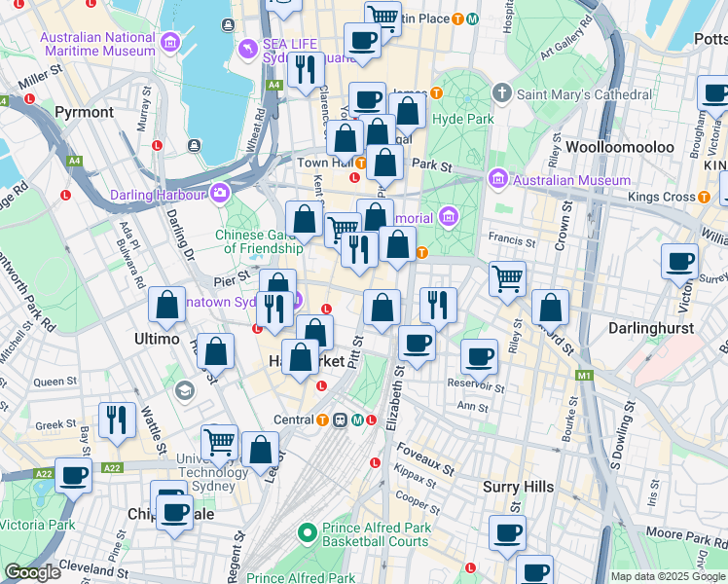Click the Kings Cross train station icon

705,197
